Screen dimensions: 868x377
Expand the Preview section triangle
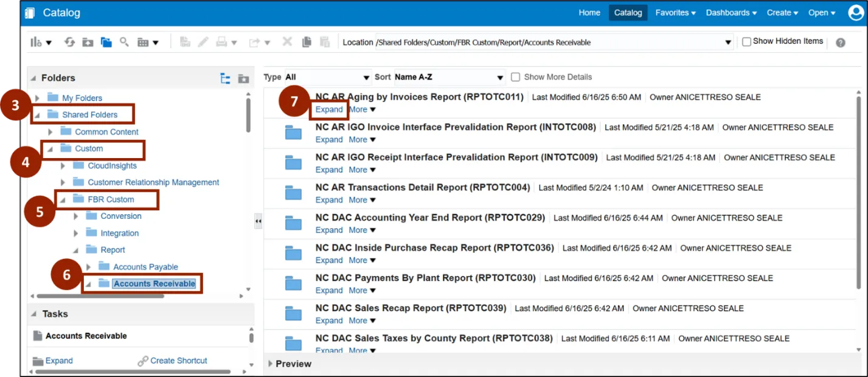coord(271,364)
